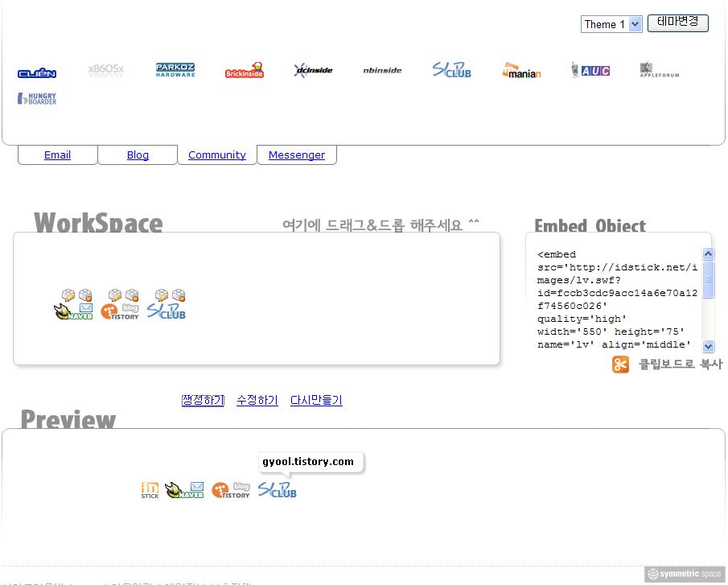Switch to the Messenger tab
The width and height of the screenshot is (728, 585).
(x=297, y=155)
